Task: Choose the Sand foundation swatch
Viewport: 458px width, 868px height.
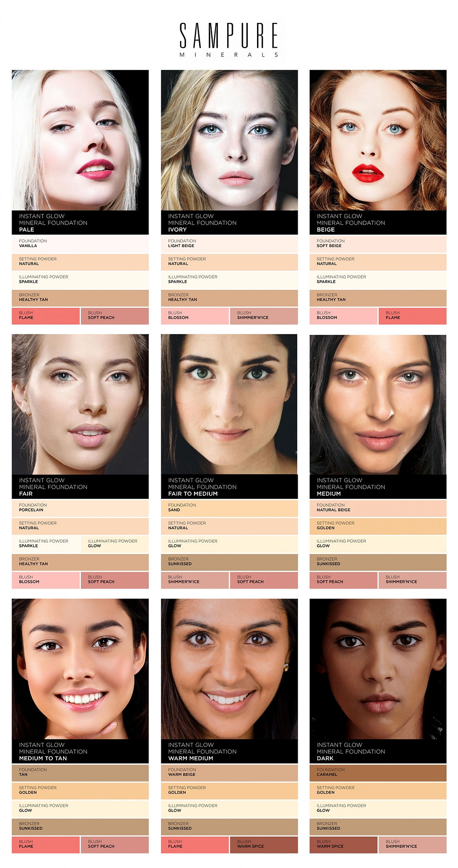Action: (x=229, y=508)
